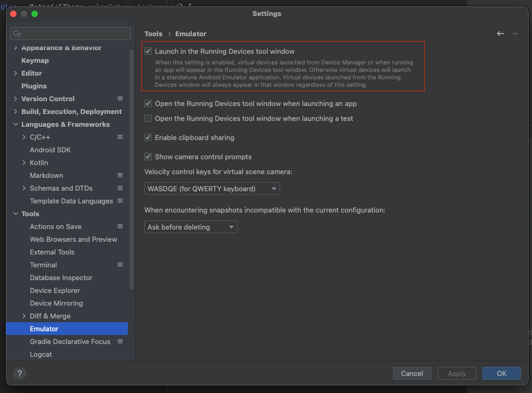Click project-level icon next to Version Control
Image resolution: width=532 pixels, height=393 pixels.
pyautogui.click(x=120, y=99)
